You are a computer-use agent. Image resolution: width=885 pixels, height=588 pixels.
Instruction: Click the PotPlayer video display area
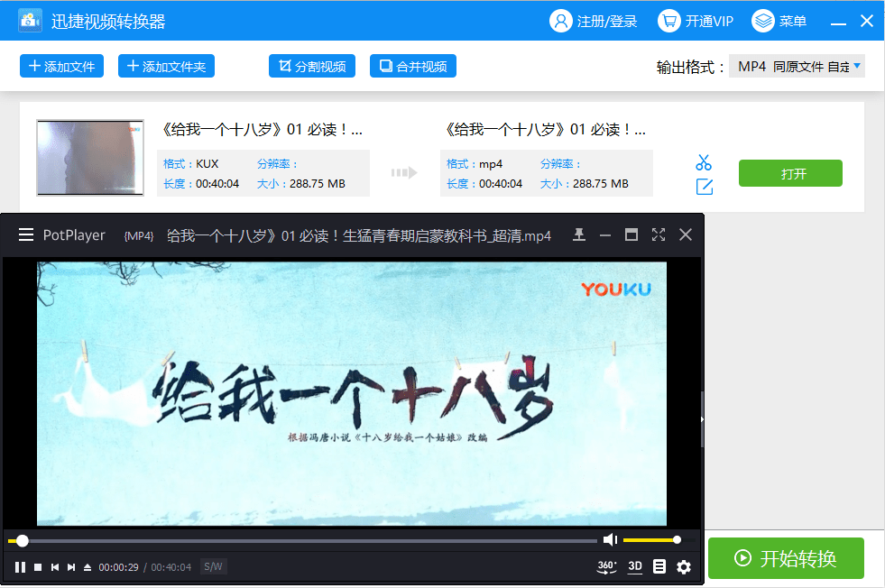tap(352, 393)
